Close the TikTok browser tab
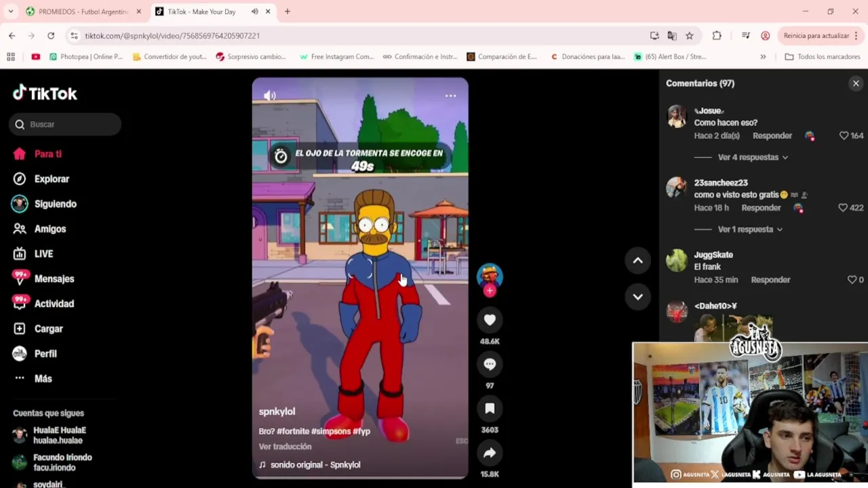Viewport: 868px width, 488px height. (x=268, y=12)
